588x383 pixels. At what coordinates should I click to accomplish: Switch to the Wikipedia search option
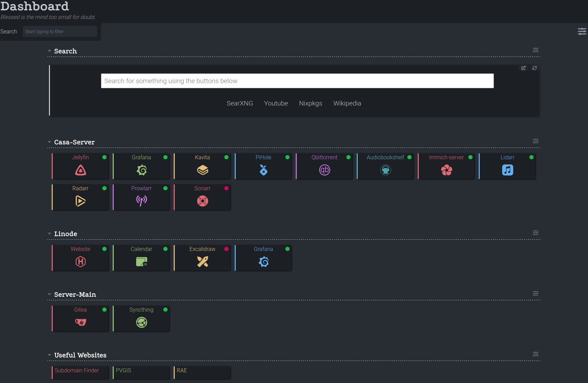point(347,103)
